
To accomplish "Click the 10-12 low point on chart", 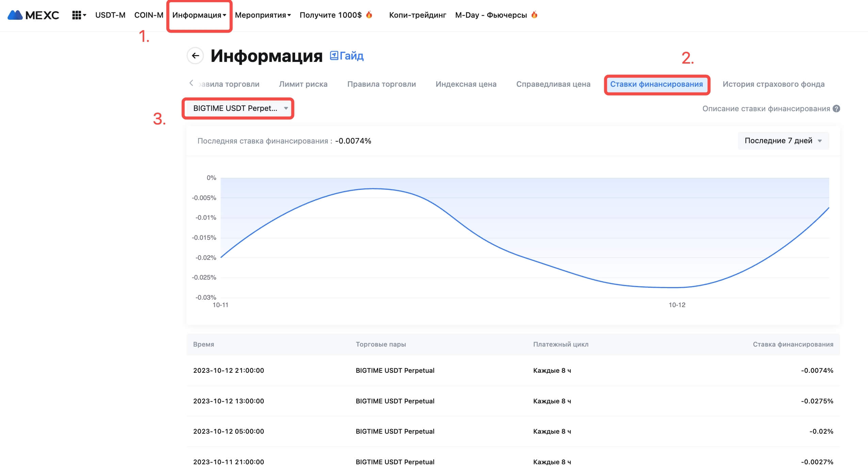I will (x=677, y=287).
